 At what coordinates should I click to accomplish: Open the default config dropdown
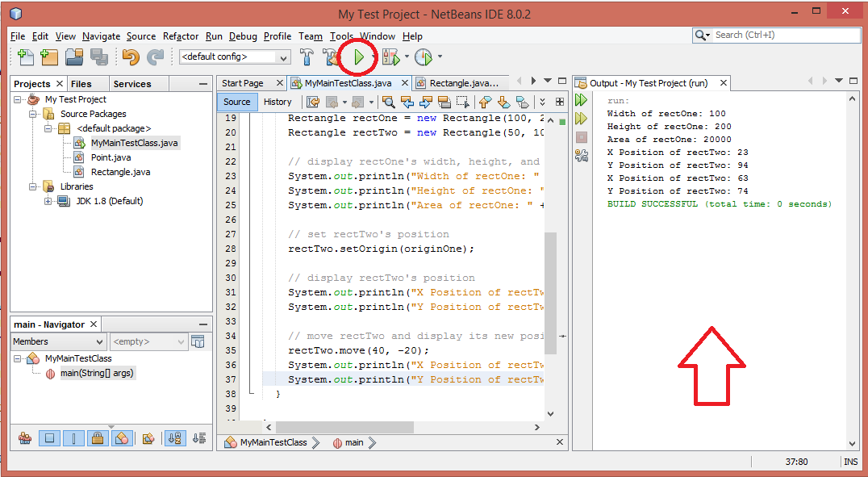[x=235, y=56]
